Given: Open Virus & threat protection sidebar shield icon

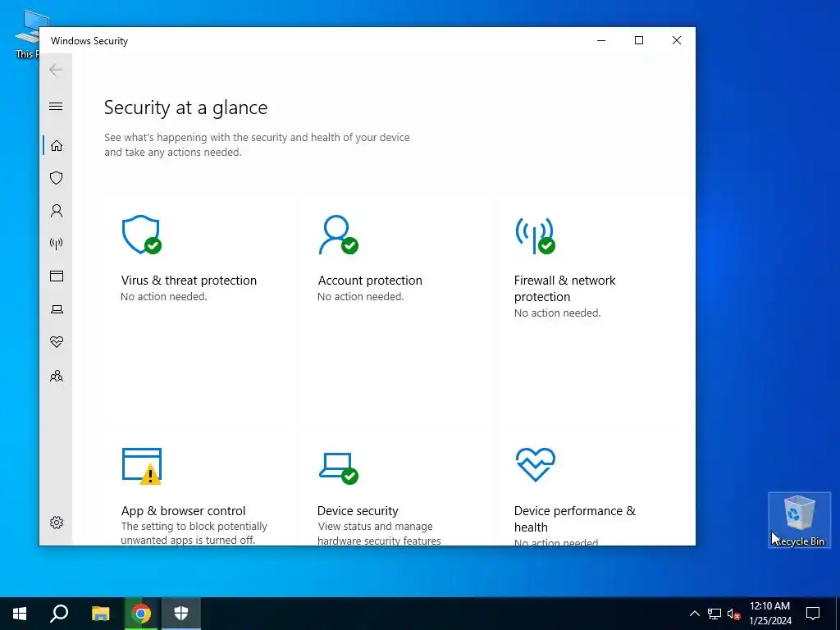Looking at the screenshot, I should pos(57,178).
